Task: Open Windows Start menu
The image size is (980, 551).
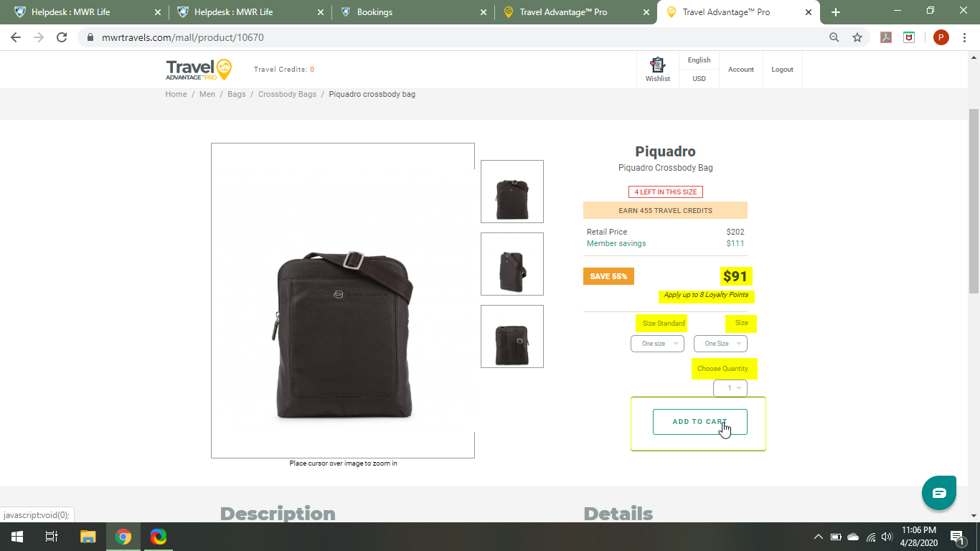Action: 17,537
